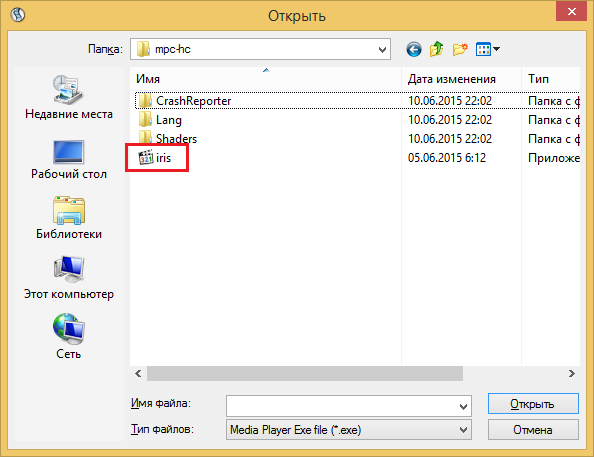Go up one folder level icon

tap(436, 49)
